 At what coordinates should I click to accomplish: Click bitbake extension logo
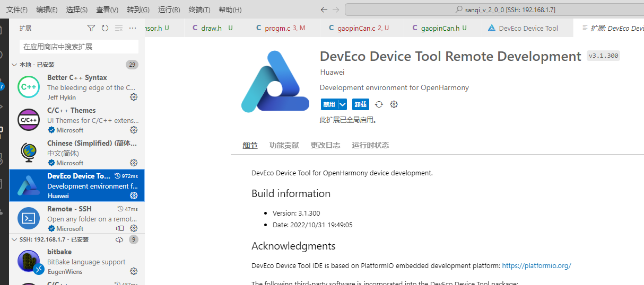click(29, 261)
